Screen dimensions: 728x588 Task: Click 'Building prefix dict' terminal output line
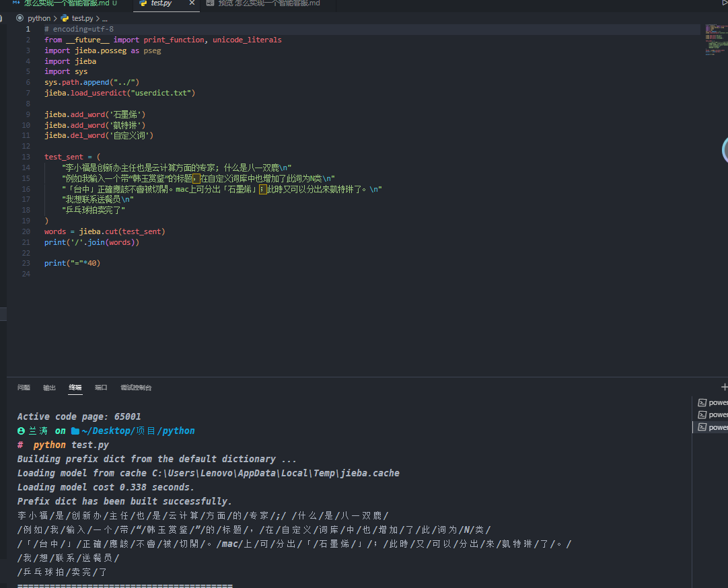157,459
